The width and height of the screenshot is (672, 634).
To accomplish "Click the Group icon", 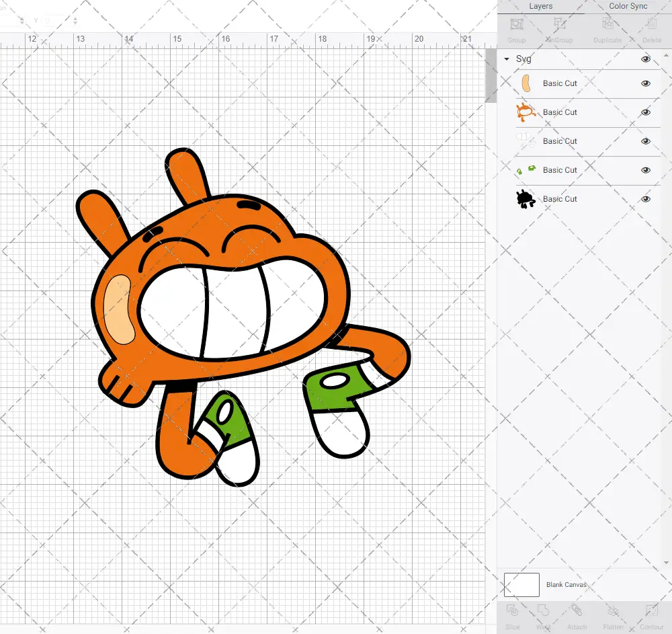I will [x=516, y=24].
